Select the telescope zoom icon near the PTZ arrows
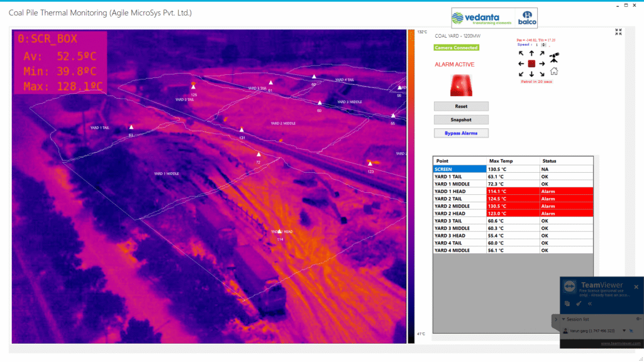Screen dimensions: 644x362 pos(554,57)
